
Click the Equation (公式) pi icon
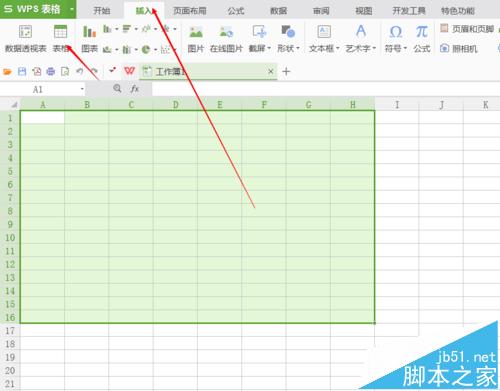pyautogui.click(x=422, y=32)
